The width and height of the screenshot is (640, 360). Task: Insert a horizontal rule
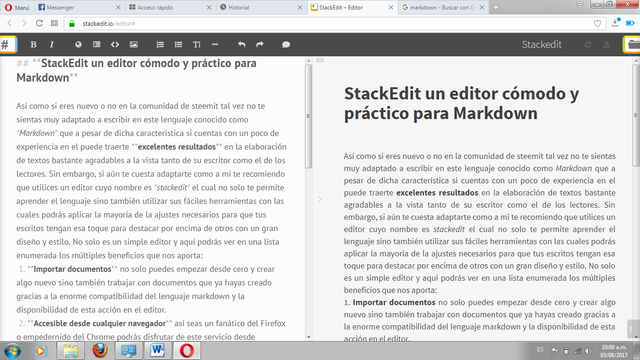pos(215,44)
